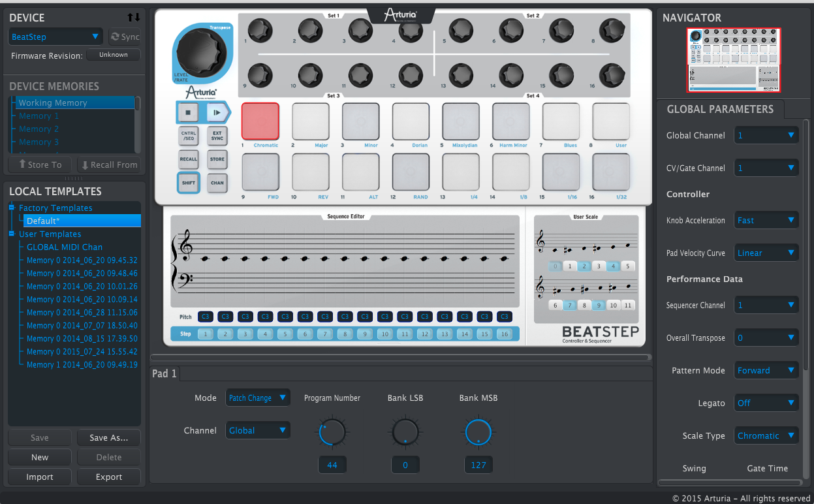Open the Knob Acceleration dropdown
This screenshot has width=814, height=504.
pyautogui.click(x=766, y=220)
